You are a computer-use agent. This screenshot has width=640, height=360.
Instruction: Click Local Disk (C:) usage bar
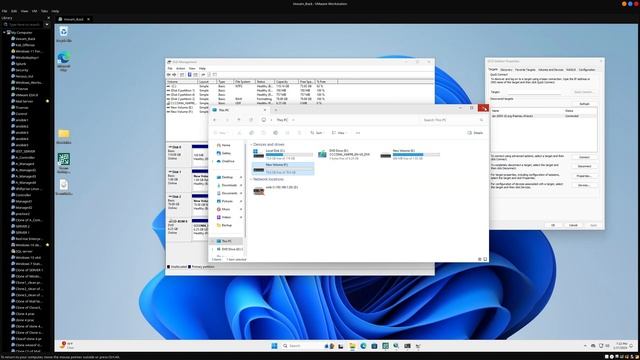click(289, 155)
